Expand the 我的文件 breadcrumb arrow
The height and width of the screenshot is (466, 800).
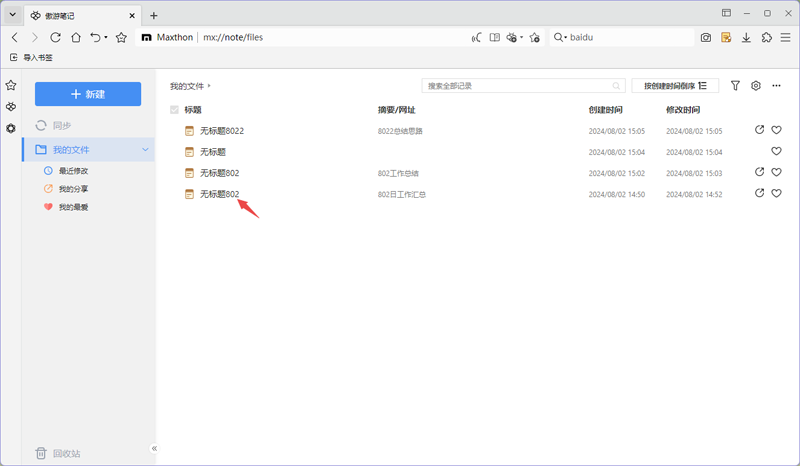[209, 86]
